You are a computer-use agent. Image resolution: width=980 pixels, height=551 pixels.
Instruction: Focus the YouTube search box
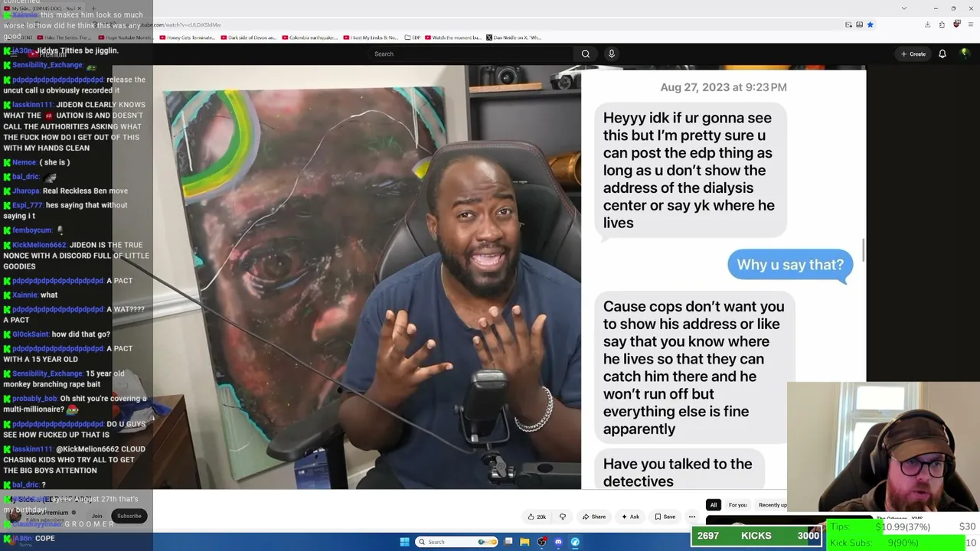click(471, 54)
